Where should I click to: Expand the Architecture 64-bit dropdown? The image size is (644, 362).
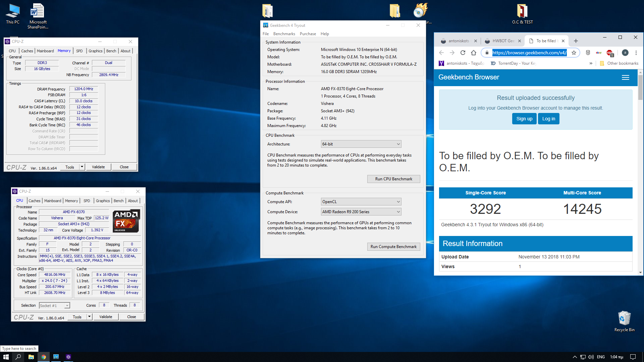click(x=361, y=144)
